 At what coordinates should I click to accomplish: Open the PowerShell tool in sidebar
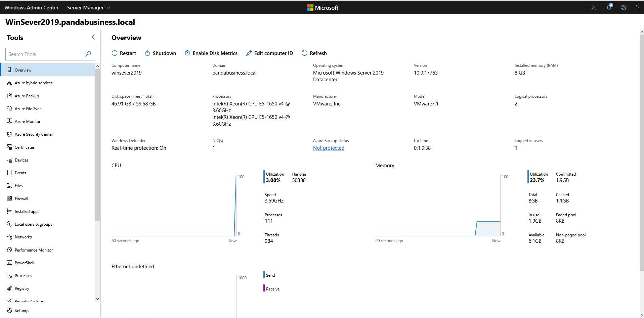[47, 263]
